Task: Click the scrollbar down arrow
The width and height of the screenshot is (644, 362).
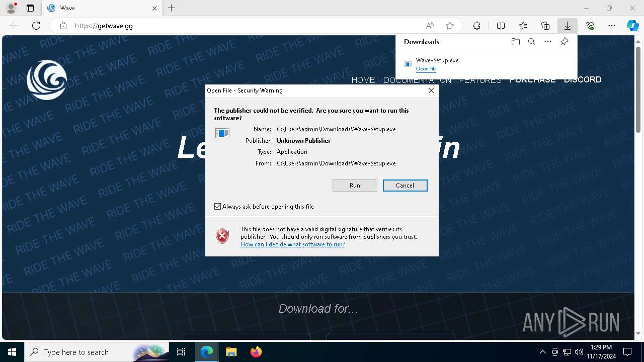Action: (x=638, y=334)
